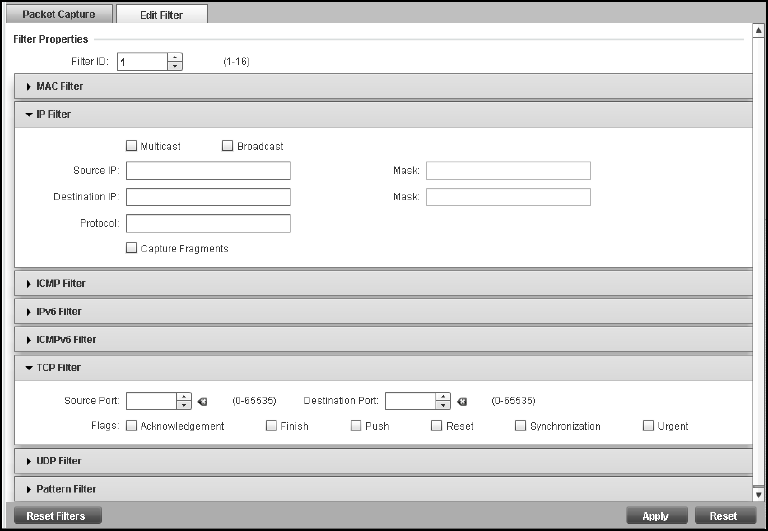Enable the Multicast checkbox
This screenshot has height=531, width=768.
pos(132,146)
